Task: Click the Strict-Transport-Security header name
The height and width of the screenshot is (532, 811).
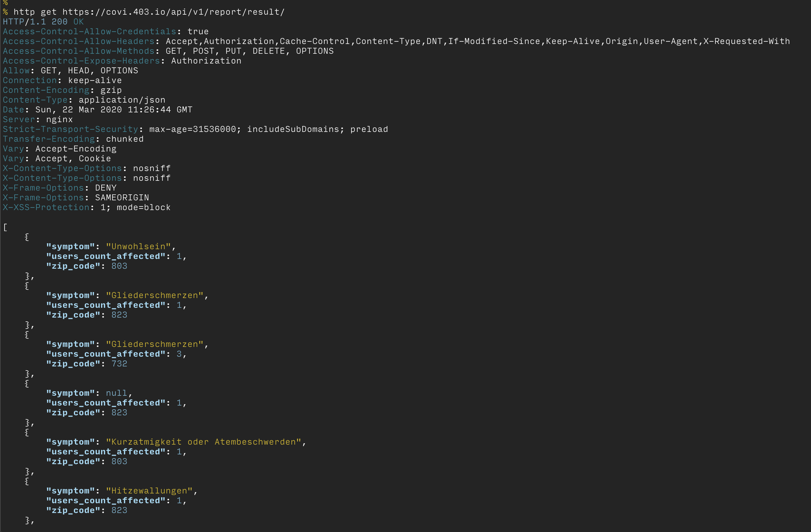Action: point(70,129)
